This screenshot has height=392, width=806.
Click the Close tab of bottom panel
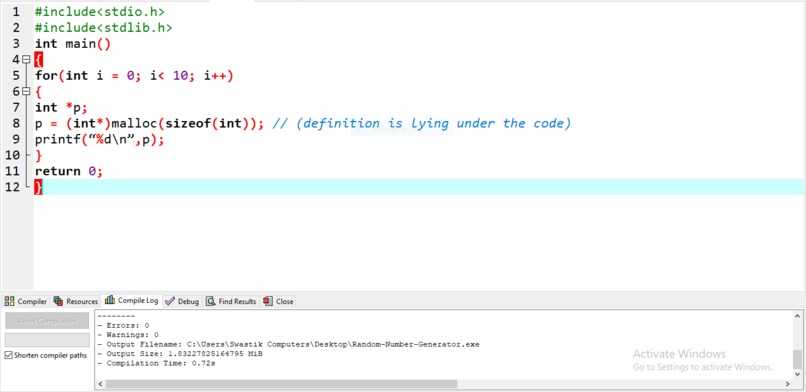tap(278, 302)
